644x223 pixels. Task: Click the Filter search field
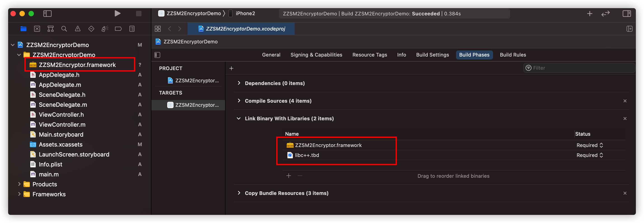click(579, 68)
